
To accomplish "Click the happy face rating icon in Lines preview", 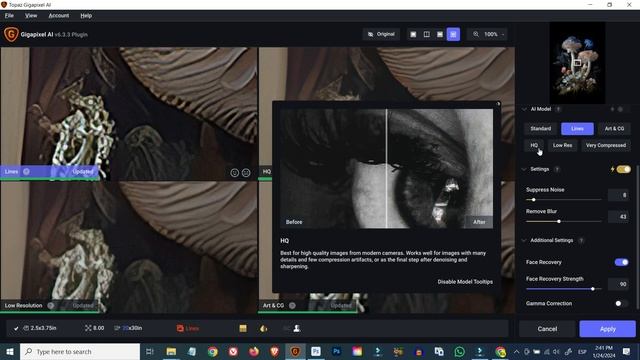I will (x=235, y=173).
